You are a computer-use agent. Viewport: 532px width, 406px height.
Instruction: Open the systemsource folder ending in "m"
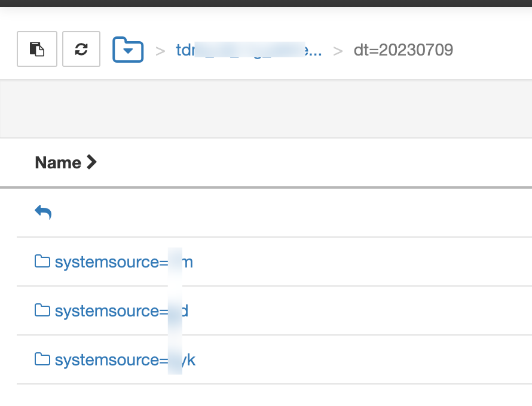(123, 262)
